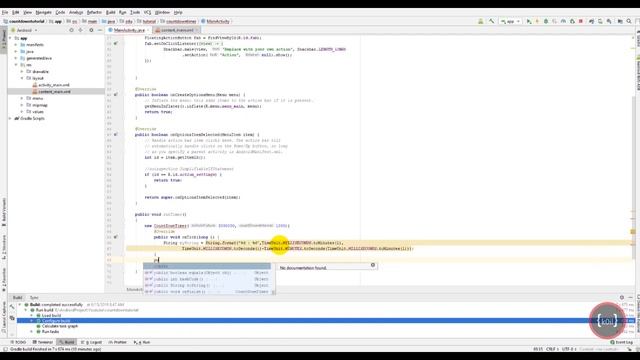
Task: Click the Sync Project with Gradle icon
Action: coord(591,21)
